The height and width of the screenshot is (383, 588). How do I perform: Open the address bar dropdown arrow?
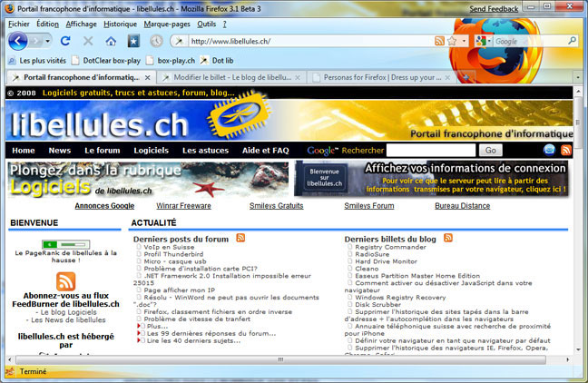coord(464,41)
